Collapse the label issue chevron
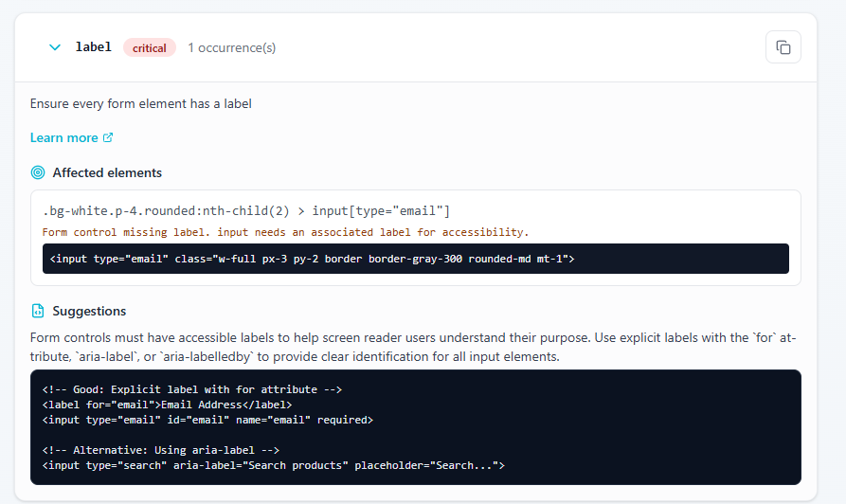 pos(55,47)
